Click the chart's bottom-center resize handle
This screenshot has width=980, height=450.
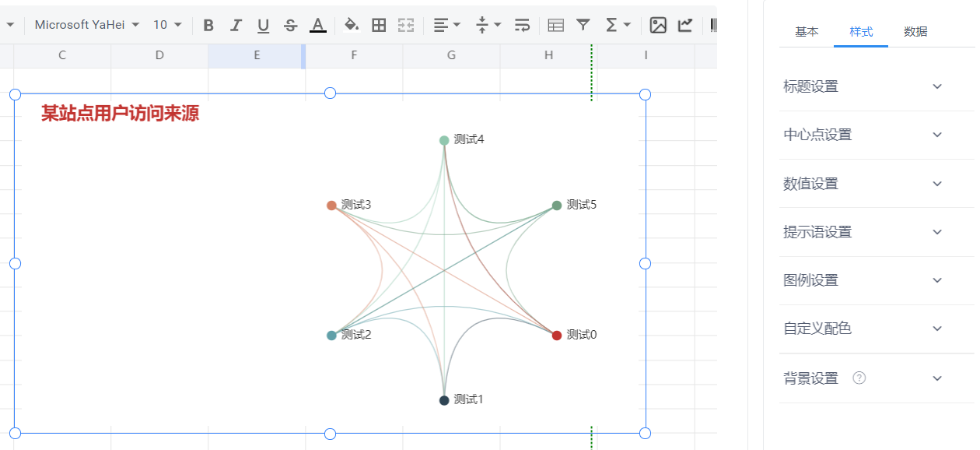tap(330, 434)
